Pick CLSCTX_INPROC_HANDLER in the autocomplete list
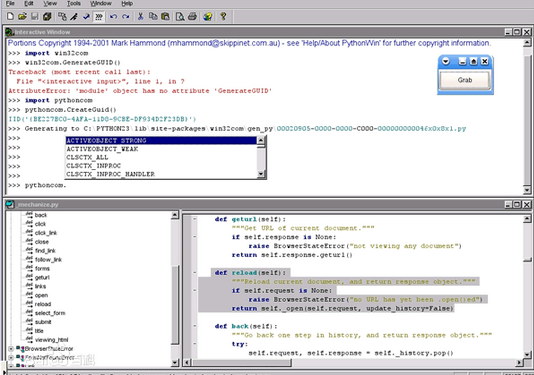This screenshot has height=375, width=534. (161, 174)
